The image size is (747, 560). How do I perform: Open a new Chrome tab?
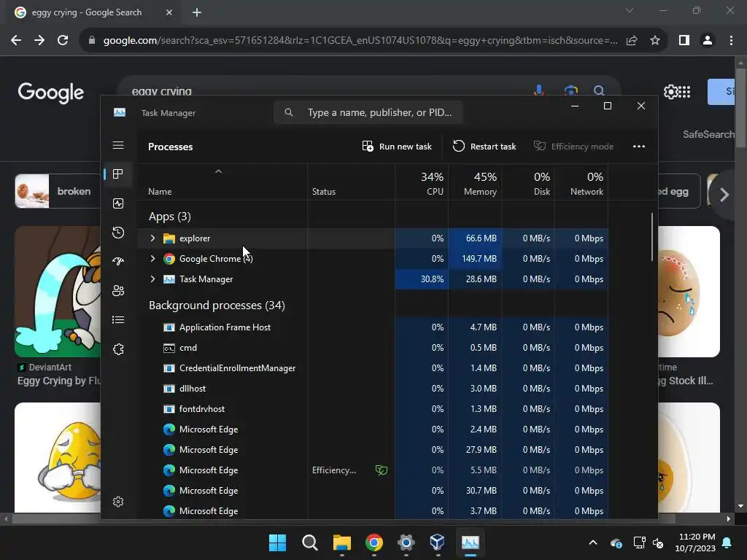[197, 12]
